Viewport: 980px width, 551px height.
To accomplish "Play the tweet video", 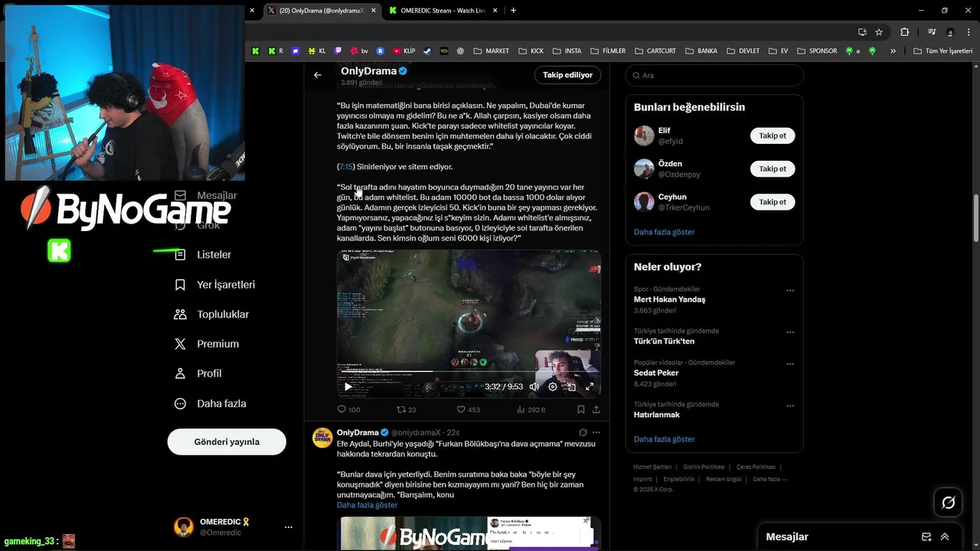I will click(348, 386).
